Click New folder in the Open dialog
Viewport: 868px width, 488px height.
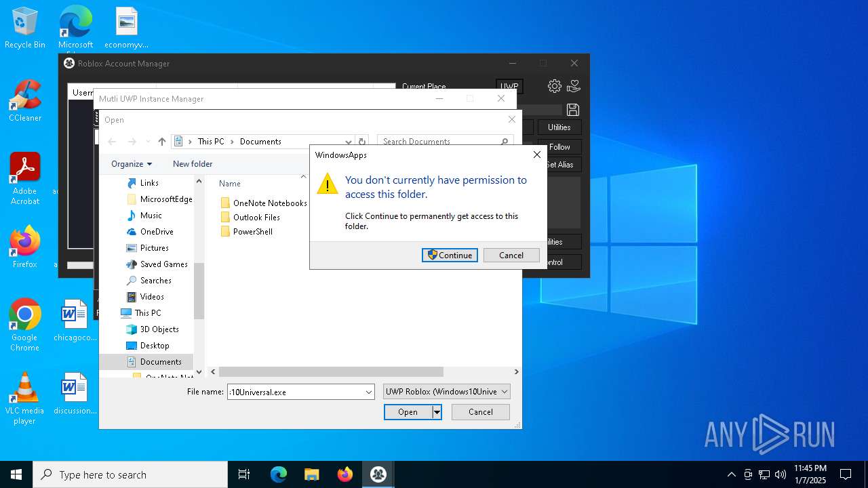click(193, 164)
